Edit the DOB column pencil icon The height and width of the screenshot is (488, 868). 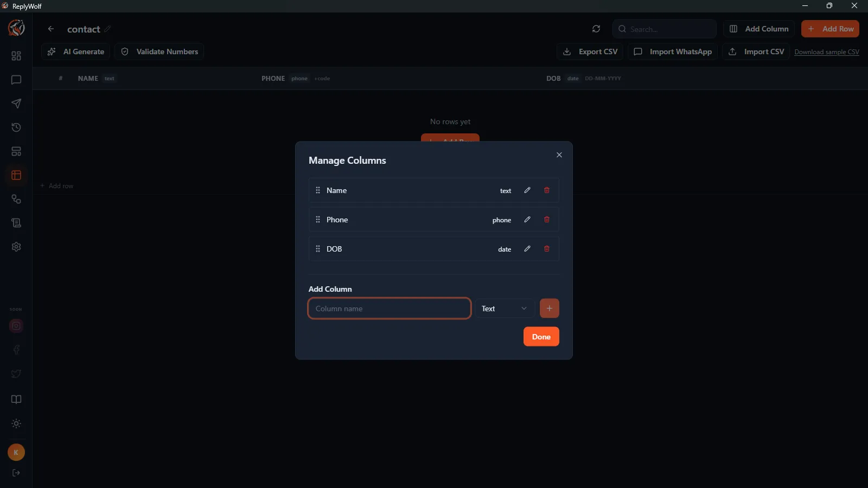coord(527,249)
